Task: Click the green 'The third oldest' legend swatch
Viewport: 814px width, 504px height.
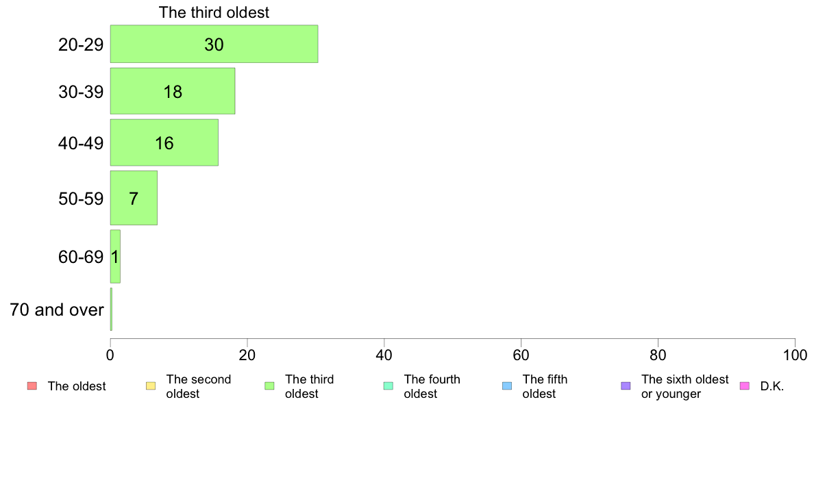Action: (x=269, y=386)
